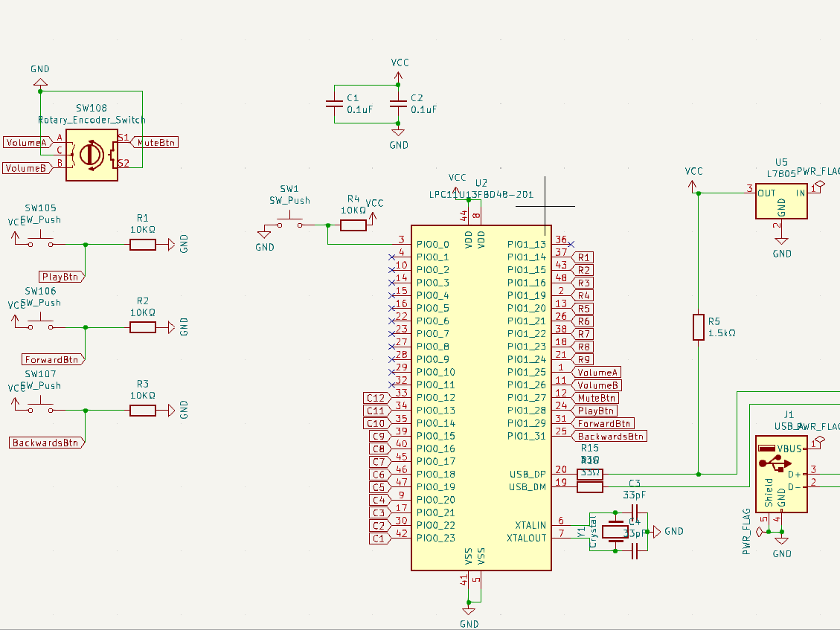
Task: Click the ForwardBtn label under SW106
Action: click(53, 359)
